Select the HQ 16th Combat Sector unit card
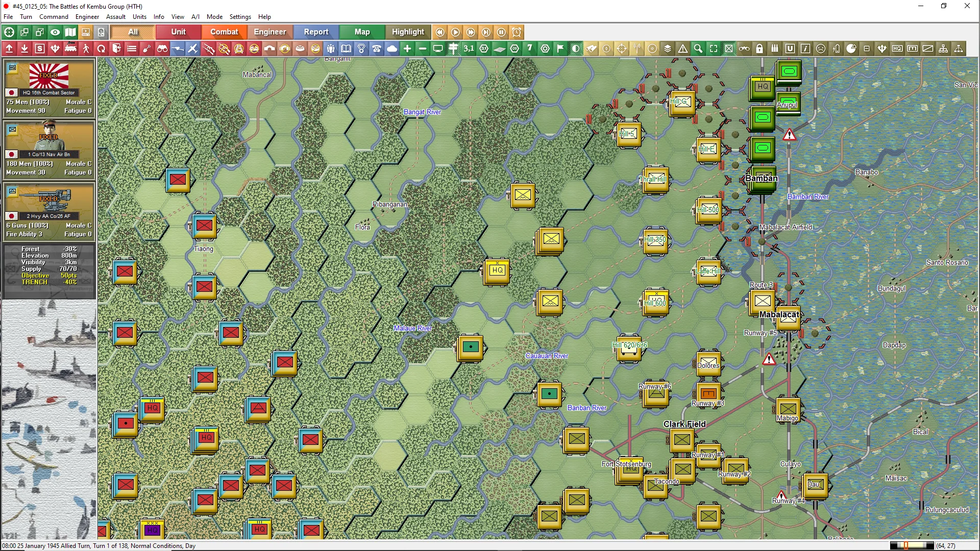The image size is (980, 551). pyautogui.click(x=49, y=88)
